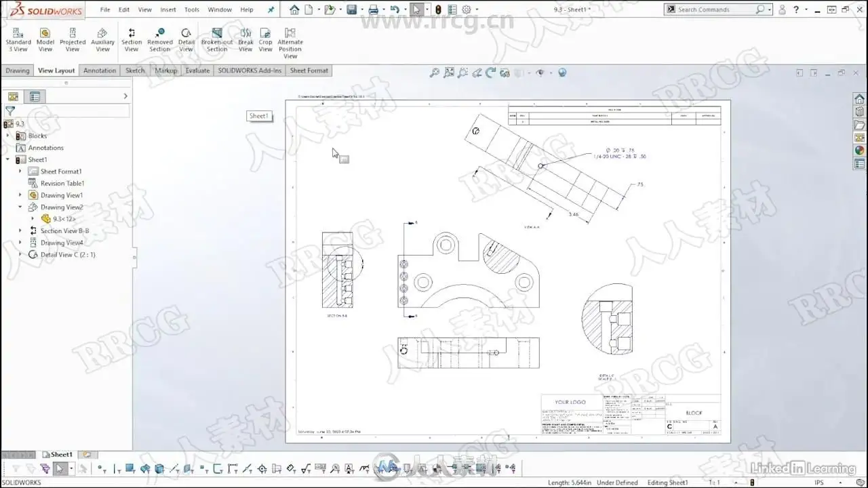
Task: Expand the 9.3<12> part node
Action: point(33,219)
